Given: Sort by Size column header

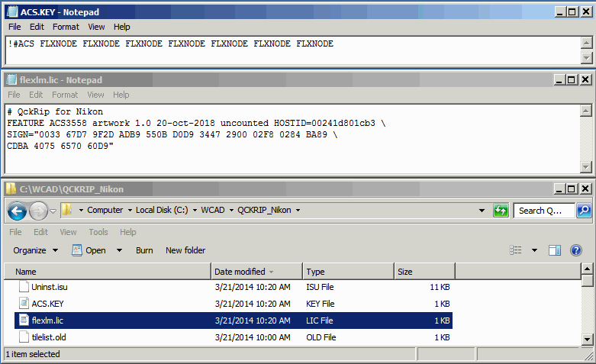Looking at the screenshot, I should 424,272.
